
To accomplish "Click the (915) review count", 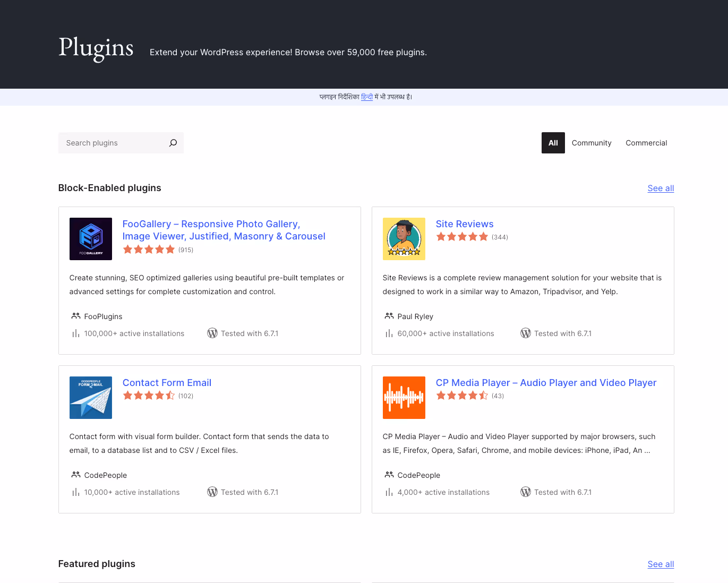I will coord(186,250).
